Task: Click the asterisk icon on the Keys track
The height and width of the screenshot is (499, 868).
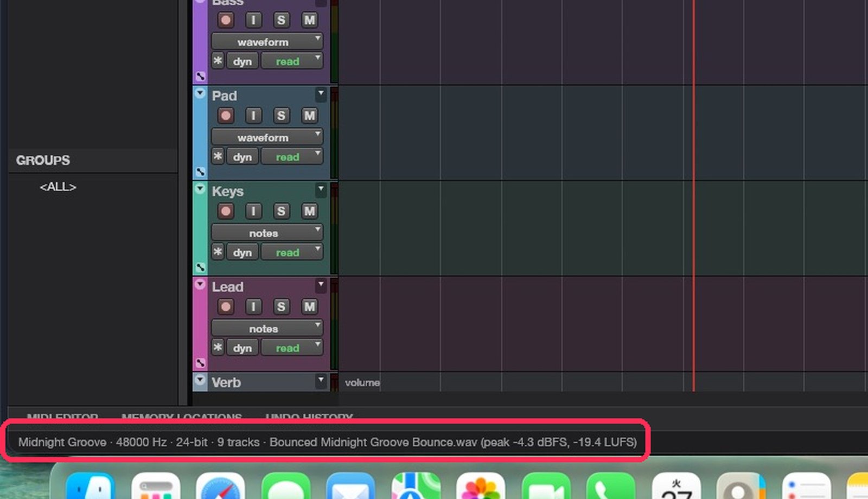Action: point(218,252)
